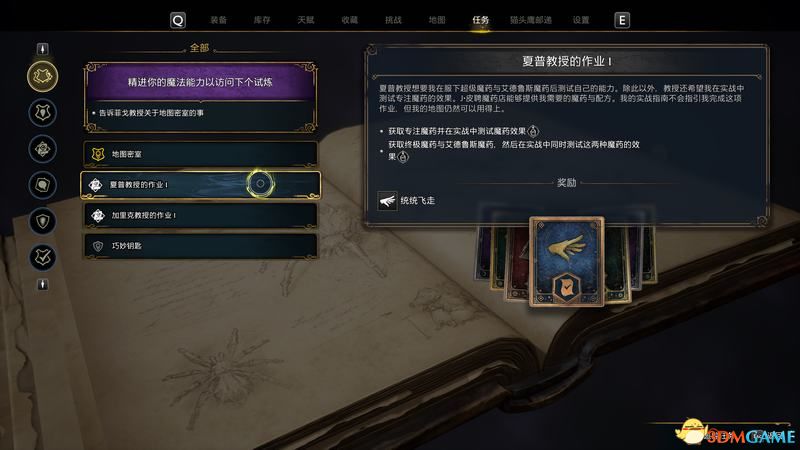Open the 装备 tab
This screenshot has height=450, width=800.
(218, 20)
